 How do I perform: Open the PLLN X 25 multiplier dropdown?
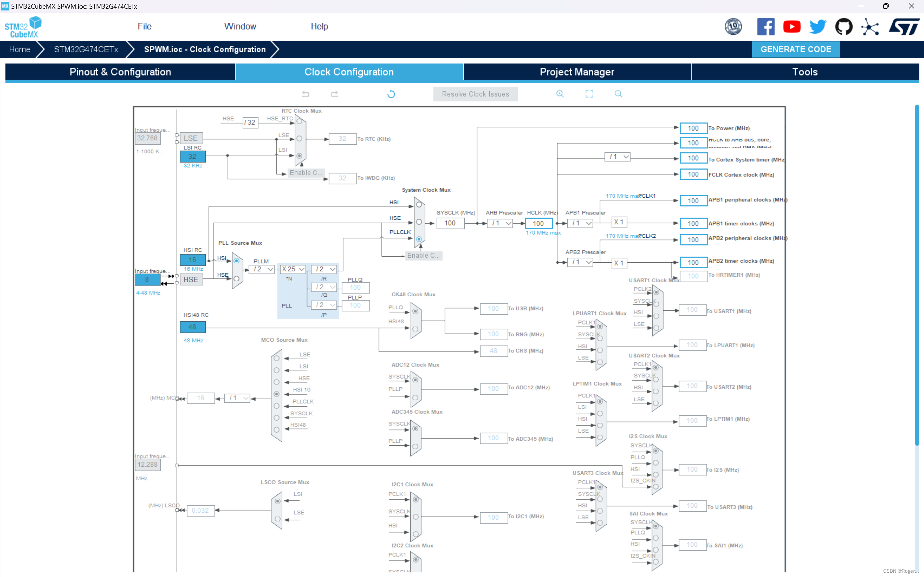coord(293,269)
